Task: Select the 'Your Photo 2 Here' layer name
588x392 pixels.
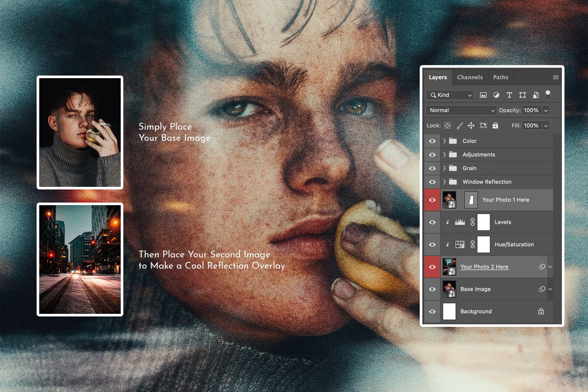Action: click(x=484, y=267)
